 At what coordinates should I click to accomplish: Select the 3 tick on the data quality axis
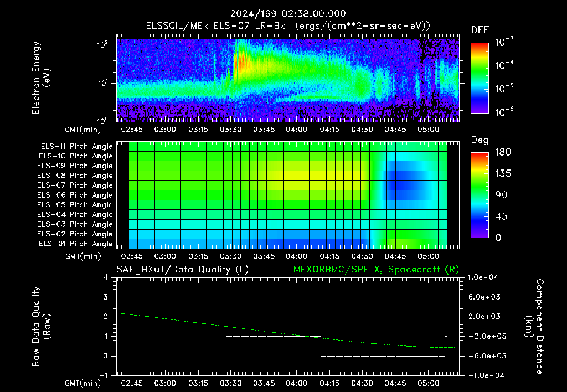[105, 297]
